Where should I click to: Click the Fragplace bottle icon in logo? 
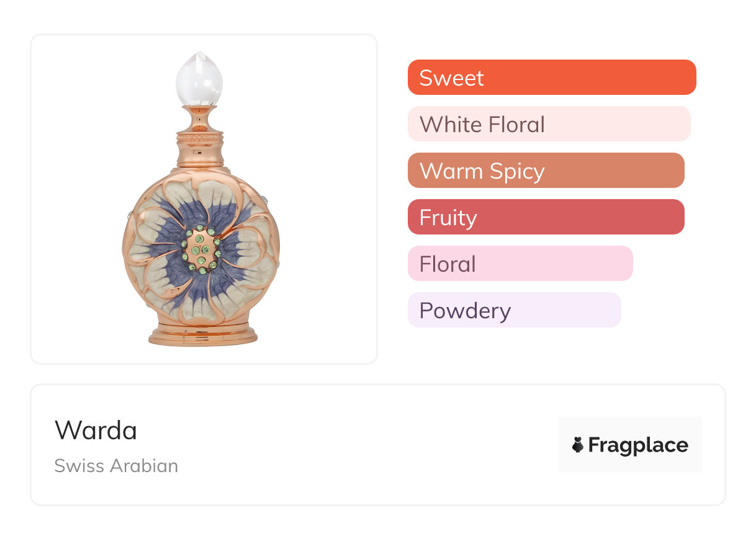pos(578,445)
